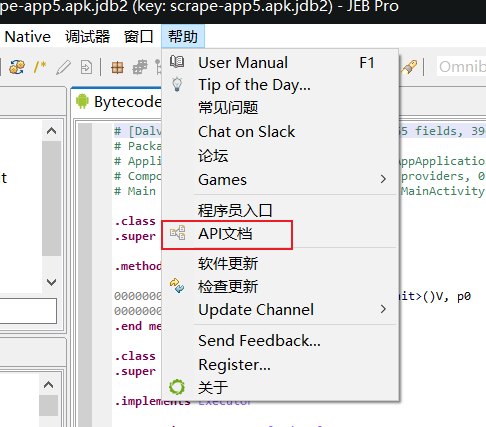This screenshot has width=486, height=427.
Task: Click the API文档 tree icon
Action: (x=177, y=233)
